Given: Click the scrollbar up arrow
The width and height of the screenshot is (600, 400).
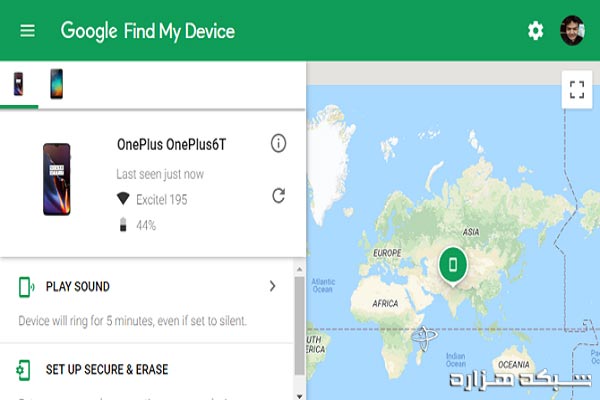Looking at the screenshot, I should (x=299, y=269).
